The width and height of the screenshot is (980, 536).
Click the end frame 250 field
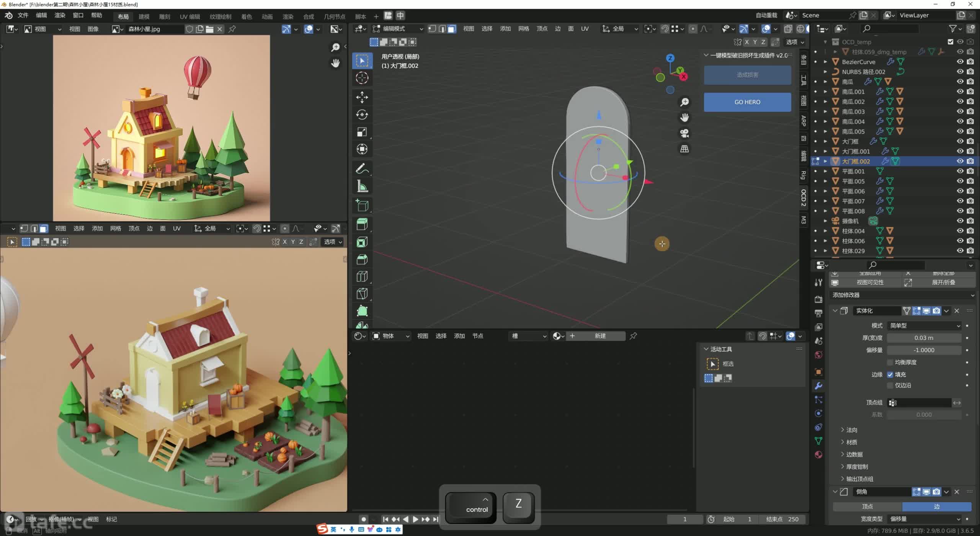783,519
